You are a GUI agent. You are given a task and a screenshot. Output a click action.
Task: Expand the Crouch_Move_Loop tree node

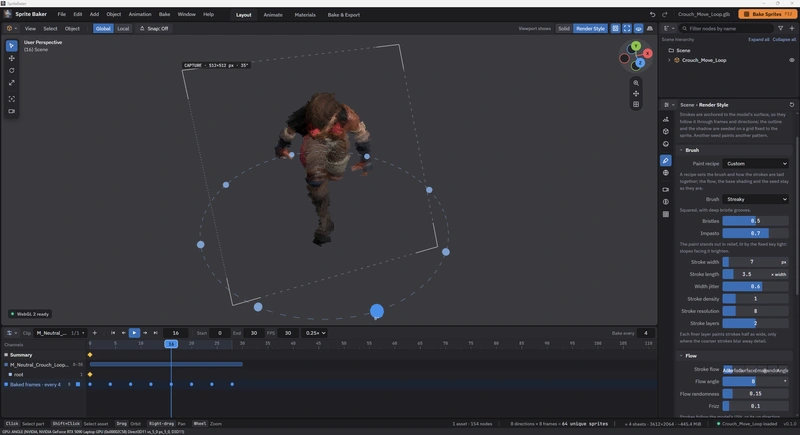tap(669, 60)
